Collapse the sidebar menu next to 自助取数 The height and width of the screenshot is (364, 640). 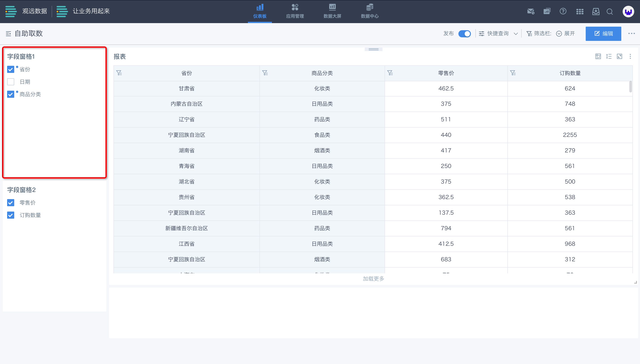point(8,34)
